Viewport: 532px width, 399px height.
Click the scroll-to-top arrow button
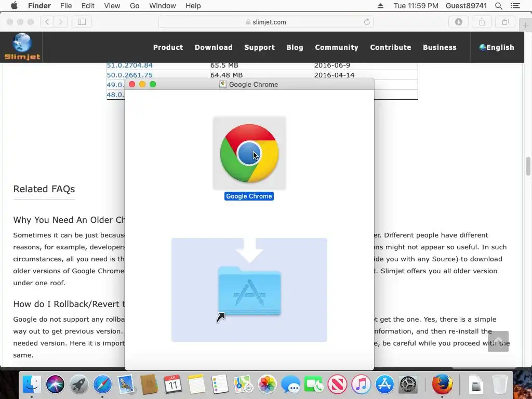click(x=498, y=341)
